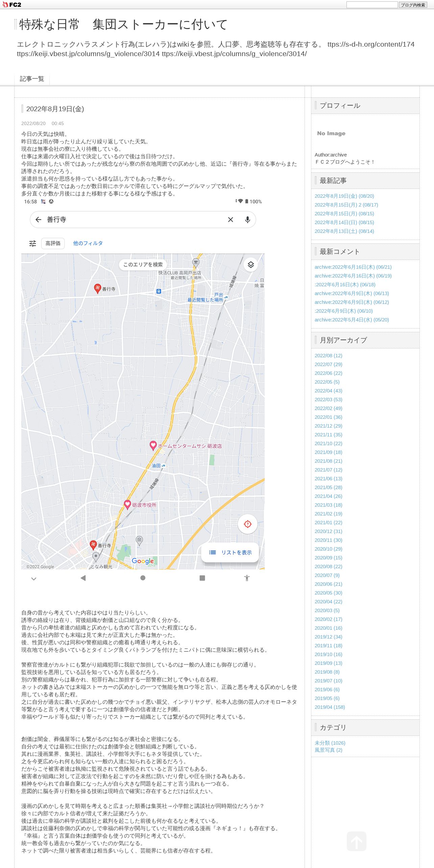Viewport: 434px width, 868px height.
Task: Open recent post 2022年8月13日(土) (08/14)
Action: 344,231
